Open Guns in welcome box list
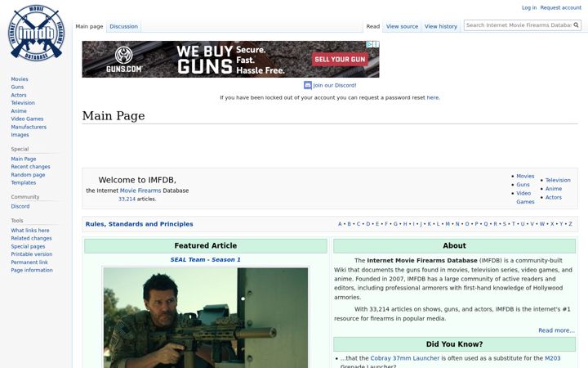588x368 pixels. [x=523, y=184]
